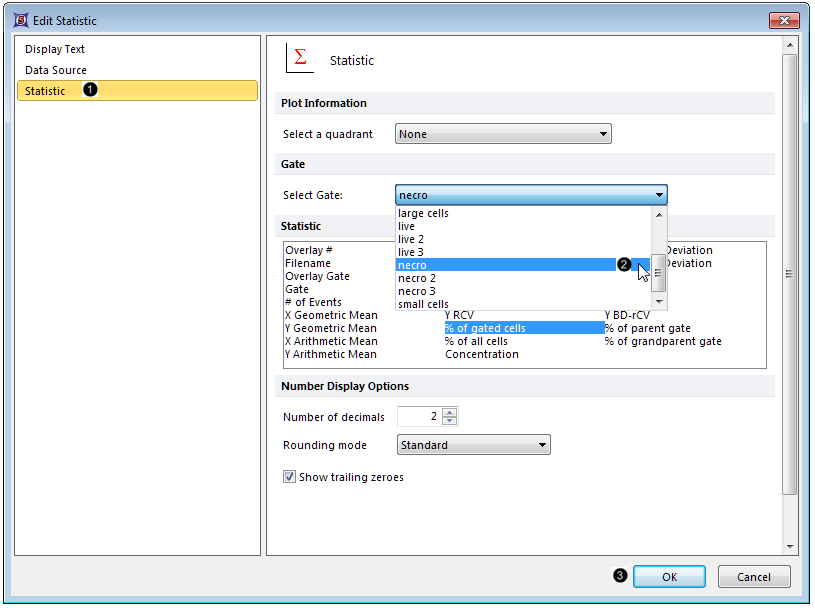Image resolution: width=815 pixels, height=608 pixels.
Task: Open the Select a quadrant dropdown
Action: [503, 134]
